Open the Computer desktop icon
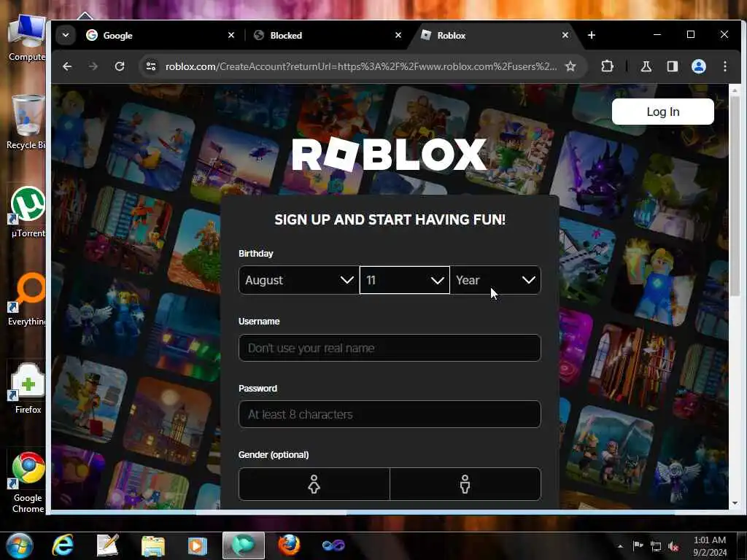Viewport: 747px width, 560px height. click(27, 38)
